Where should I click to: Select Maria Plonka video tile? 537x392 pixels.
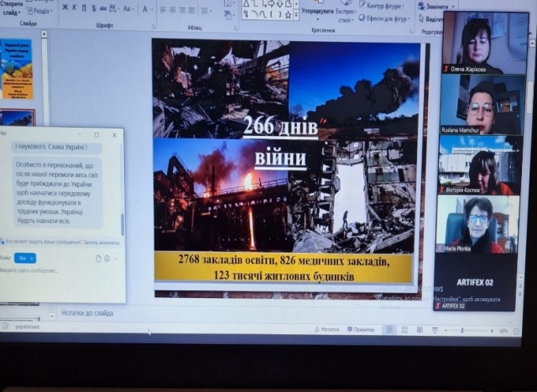[477, 224]
